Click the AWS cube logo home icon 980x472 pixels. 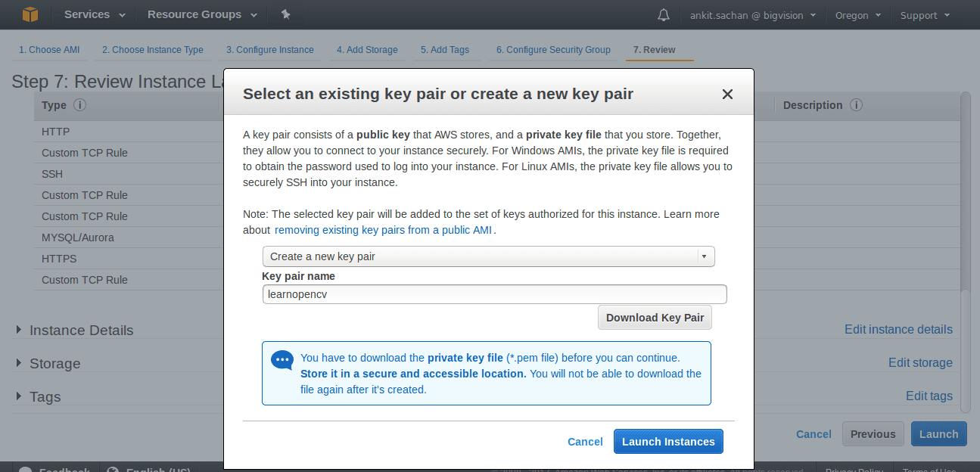30,14
